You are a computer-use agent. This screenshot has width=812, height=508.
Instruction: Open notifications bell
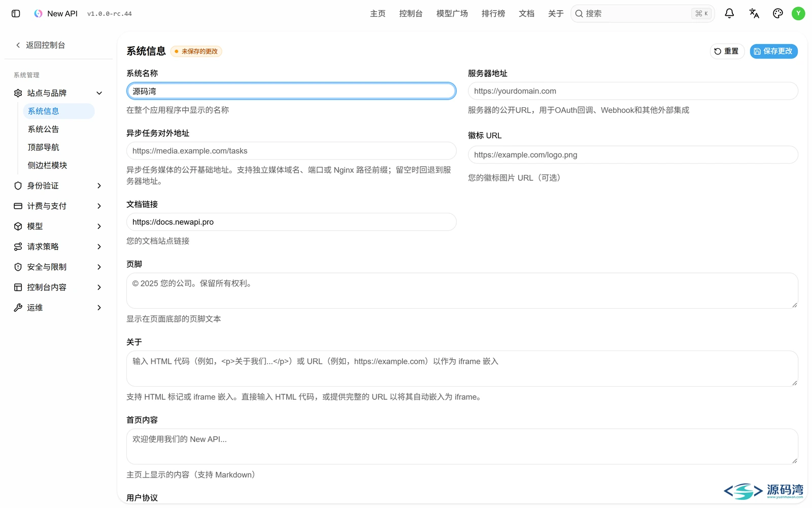coord(729,14)
